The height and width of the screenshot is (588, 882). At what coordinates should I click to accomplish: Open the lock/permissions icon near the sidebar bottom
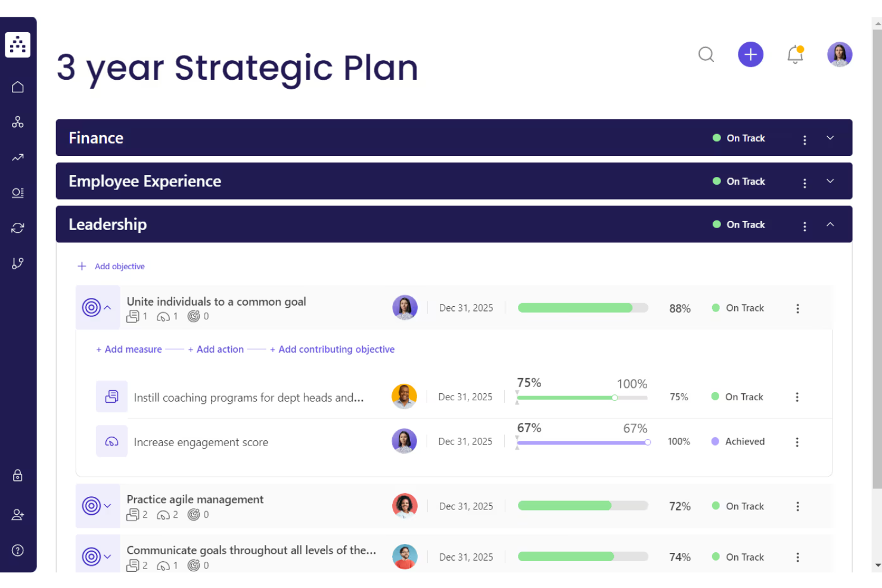point(18,475)
